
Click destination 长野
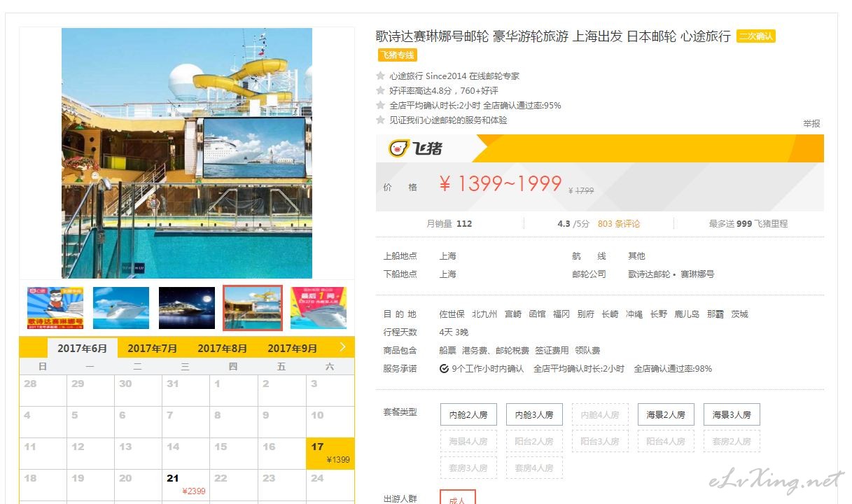tap(659, 314)
